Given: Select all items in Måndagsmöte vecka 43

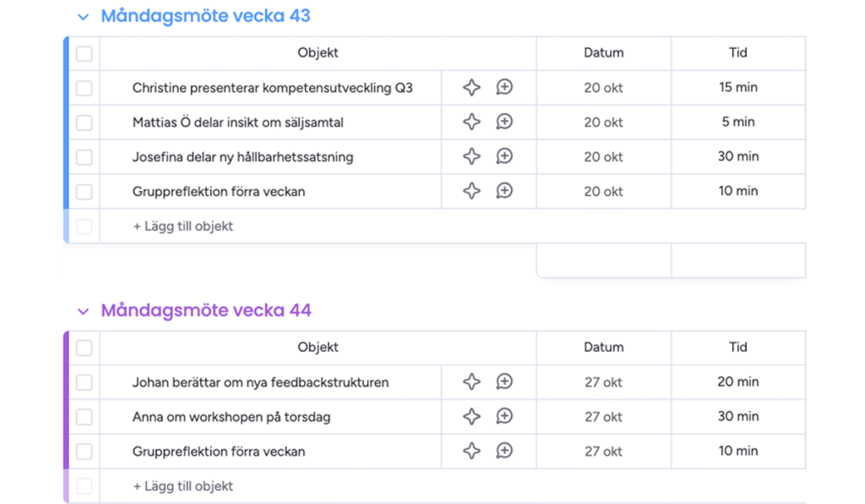Looking at the screenshot, I should pos(84,52).
